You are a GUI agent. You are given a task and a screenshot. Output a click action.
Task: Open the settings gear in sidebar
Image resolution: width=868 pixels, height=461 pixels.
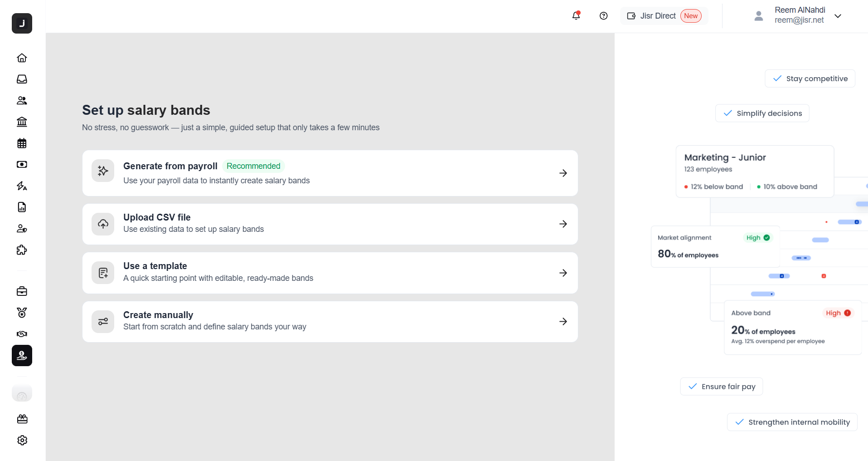tap(22, 440)
